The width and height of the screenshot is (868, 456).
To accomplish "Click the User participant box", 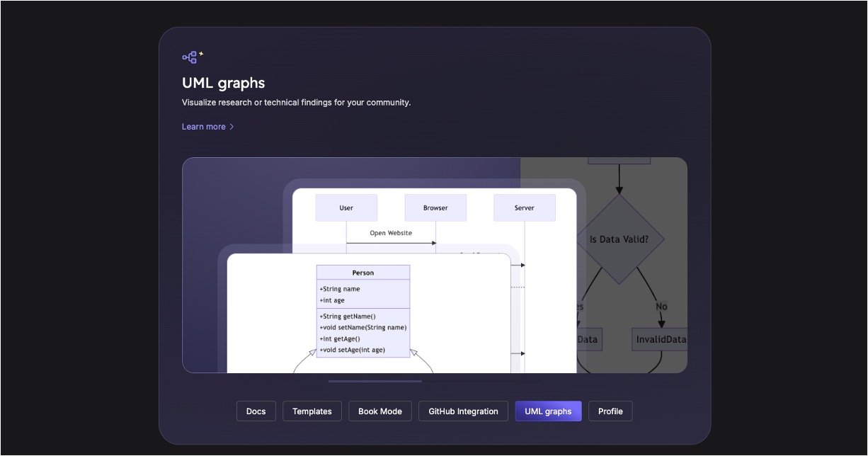I will pyautogui.click(x=346, y=208).
